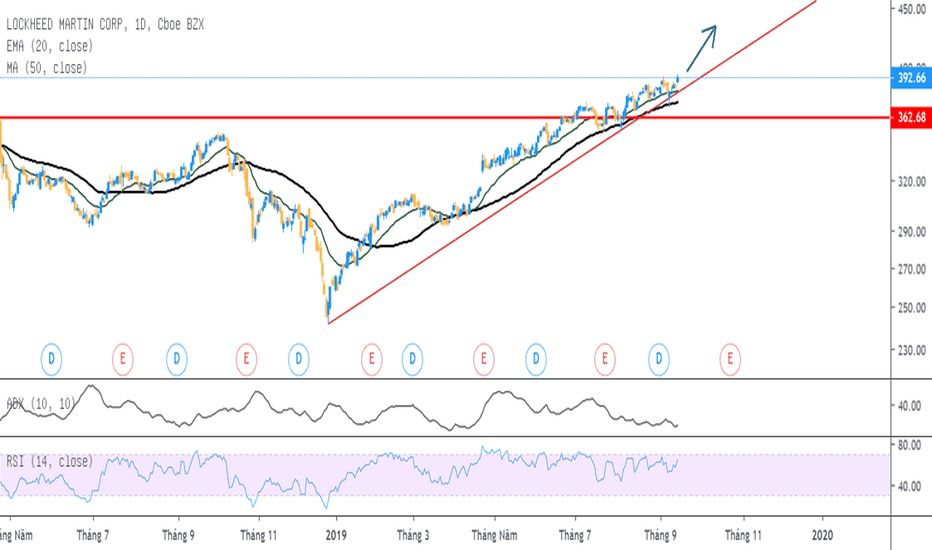This screenshot has width=932, height=550.
Task: Click the leftmost E earnings marker
Action: click(122, 359)
